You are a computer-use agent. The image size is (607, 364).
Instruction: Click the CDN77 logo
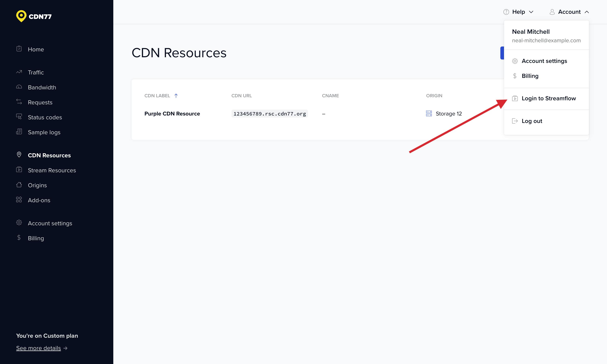click(x=34, y=16)
